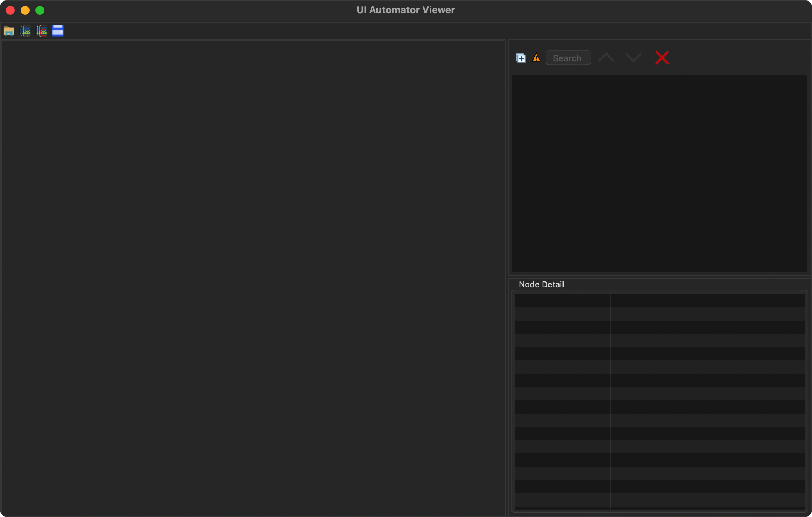Clear the search with the red X
This screenshot has width=812, height=517.
click(x=662, y=58)
